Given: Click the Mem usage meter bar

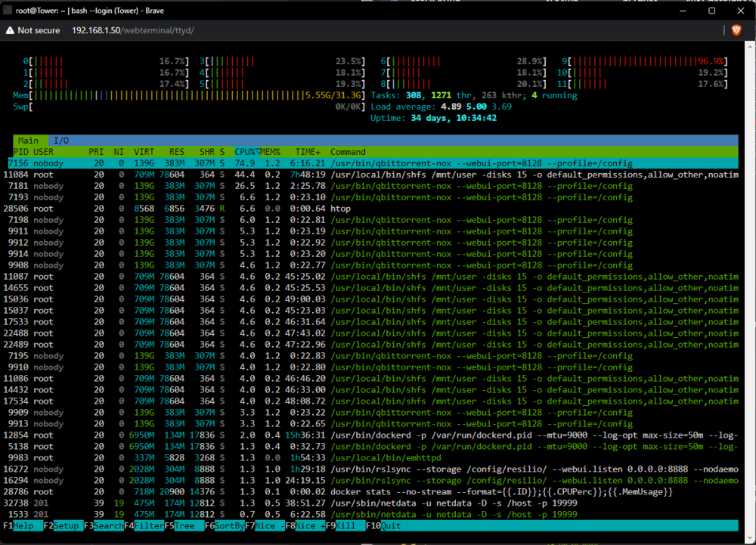Looking at the screenshot, I should click(189, 95).
